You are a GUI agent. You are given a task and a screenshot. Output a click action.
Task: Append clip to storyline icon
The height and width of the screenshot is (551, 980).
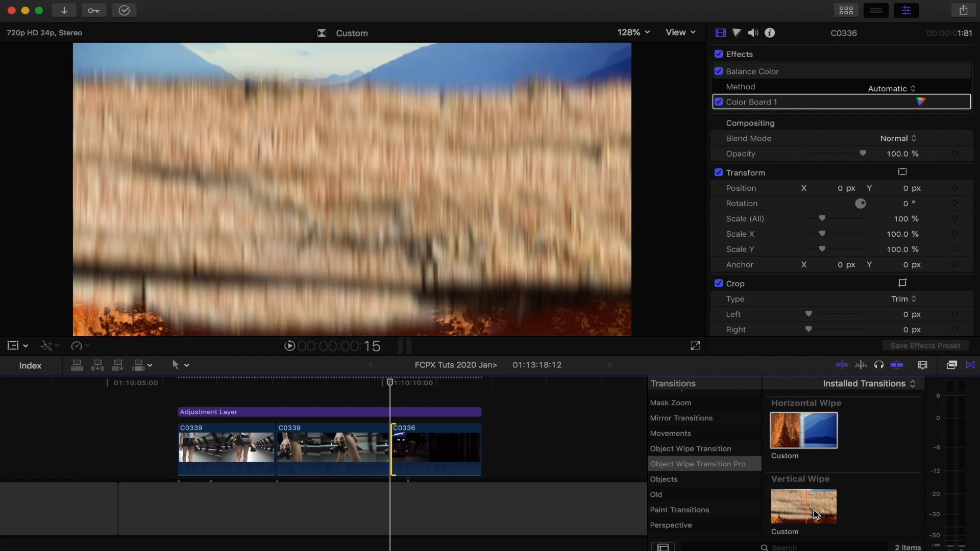[x=117, y=365]
